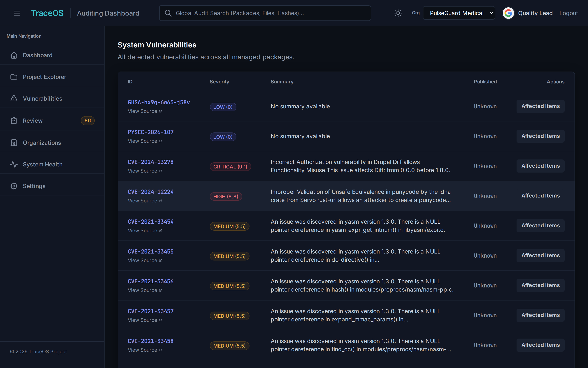Click the Project Explorer folder icon
This screenshot has width=588, height=368.
(14, 77)
